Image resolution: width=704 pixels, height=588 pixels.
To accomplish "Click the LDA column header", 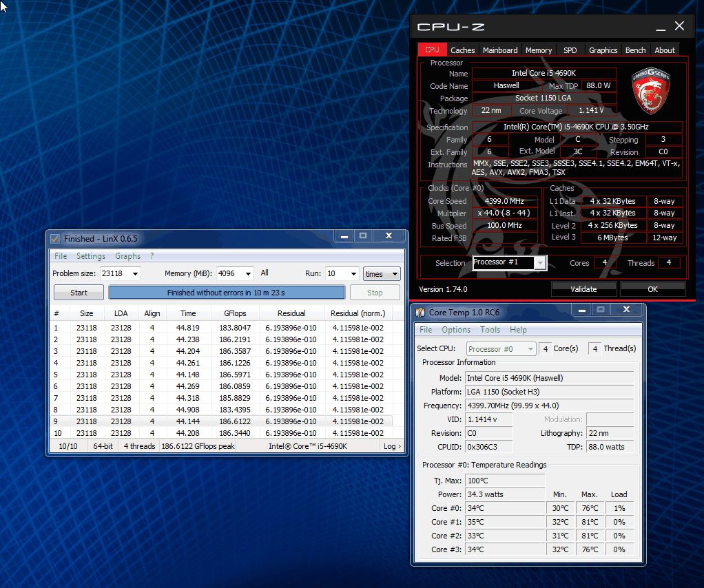I will tap(121, 313).
